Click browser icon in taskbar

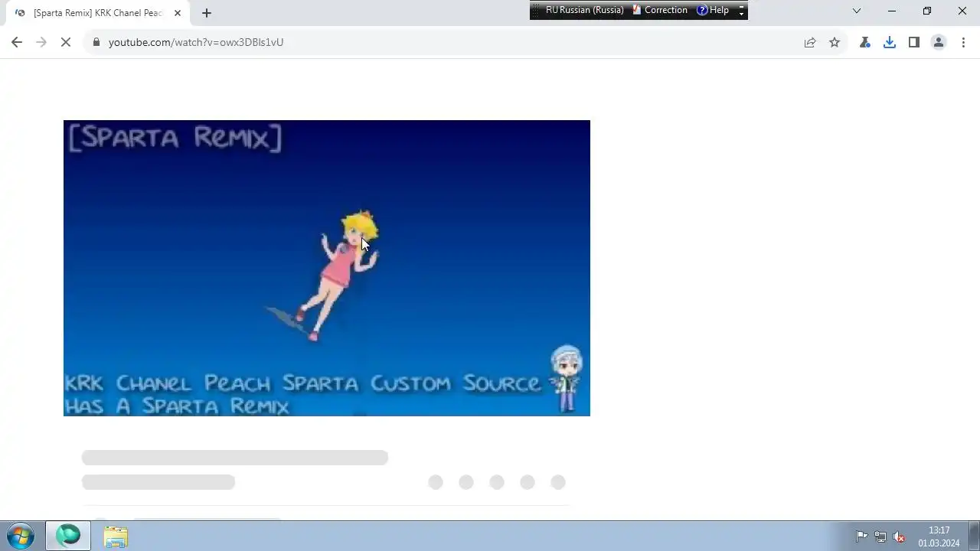coord(68,536)
